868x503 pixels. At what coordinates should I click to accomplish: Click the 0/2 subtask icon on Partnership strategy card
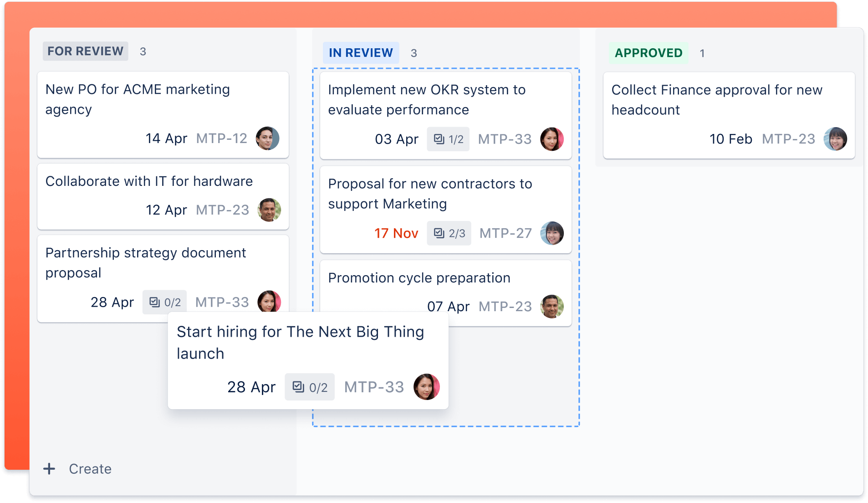pyautogui.click(x=164, y=302)
